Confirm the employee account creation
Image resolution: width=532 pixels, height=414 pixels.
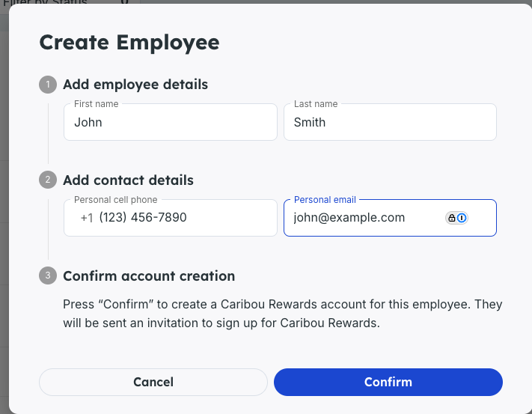pos(388,382)
